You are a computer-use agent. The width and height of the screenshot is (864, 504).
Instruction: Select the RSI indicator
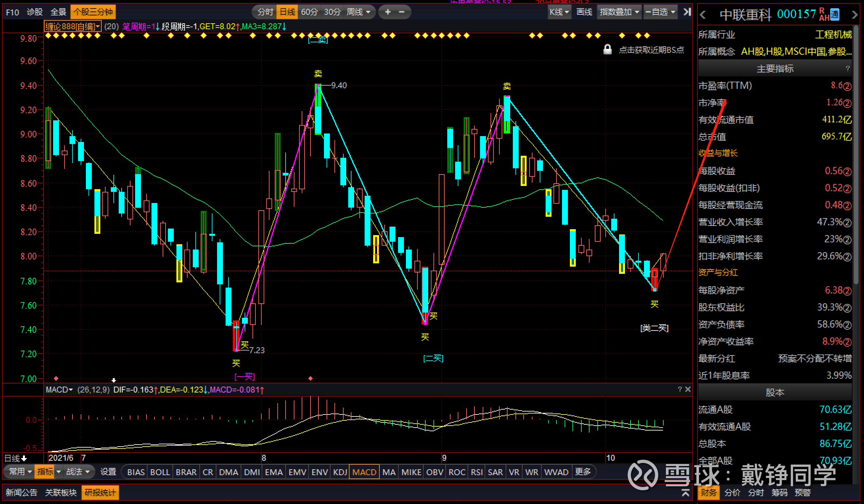click(476, 472)
